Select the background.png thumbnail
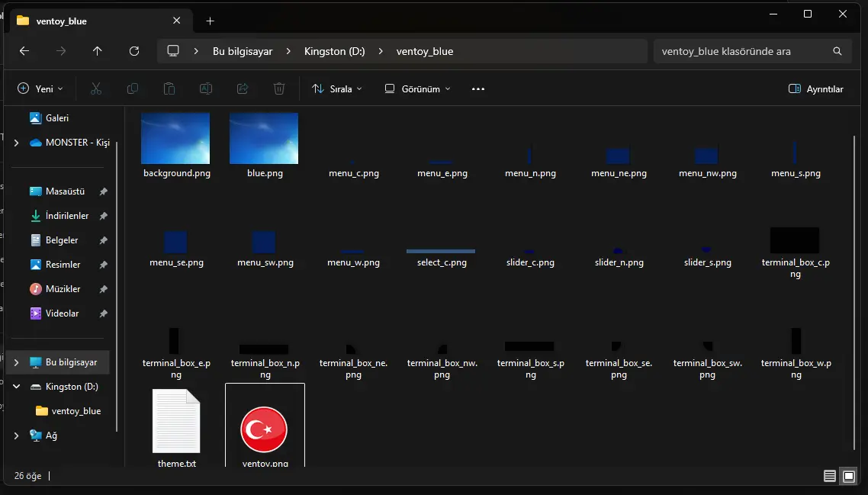 [175, 138]
